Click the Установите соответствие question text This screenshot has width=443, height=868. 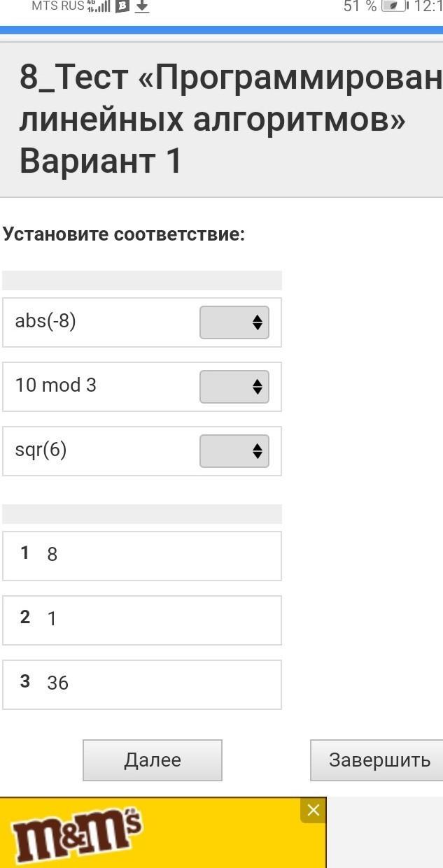pos(124,234)
